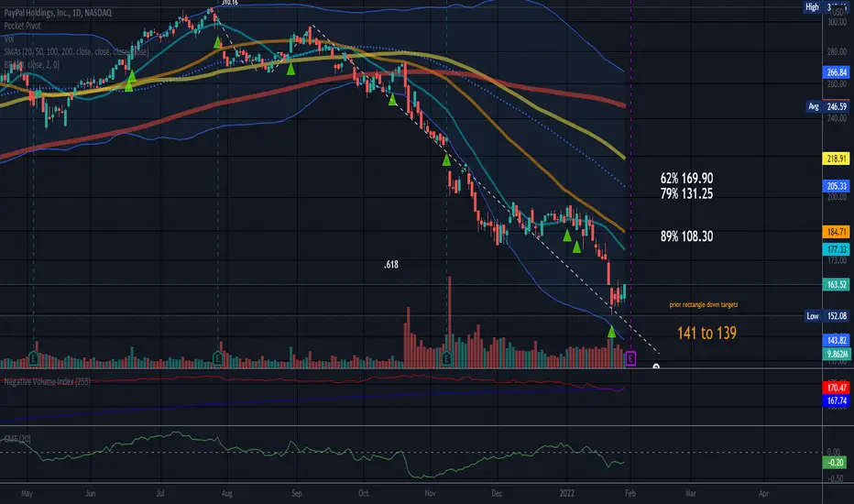Screen dimensions: 854x504
Task: Click Dec on the time axis
Action: pos(497,493)
